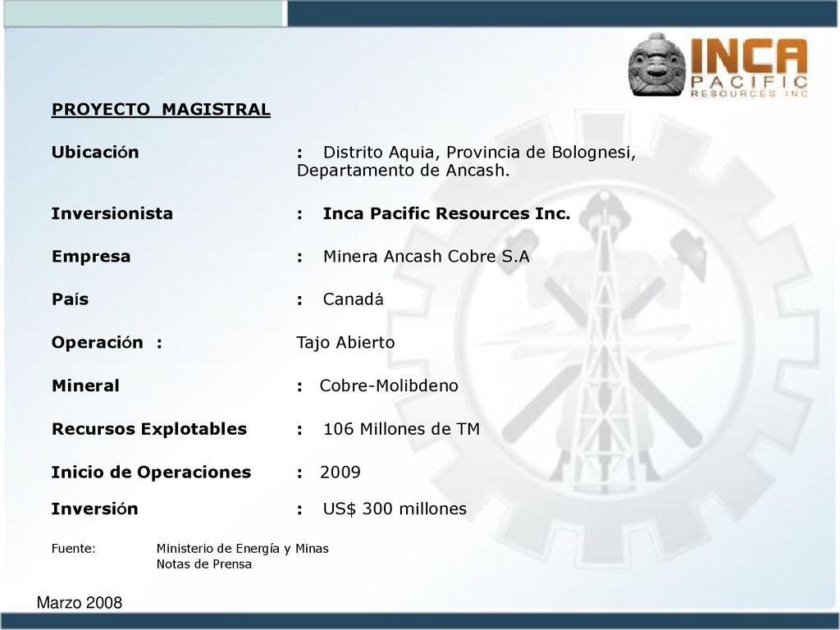Click the 'Empresa' label

coord(91,257)
